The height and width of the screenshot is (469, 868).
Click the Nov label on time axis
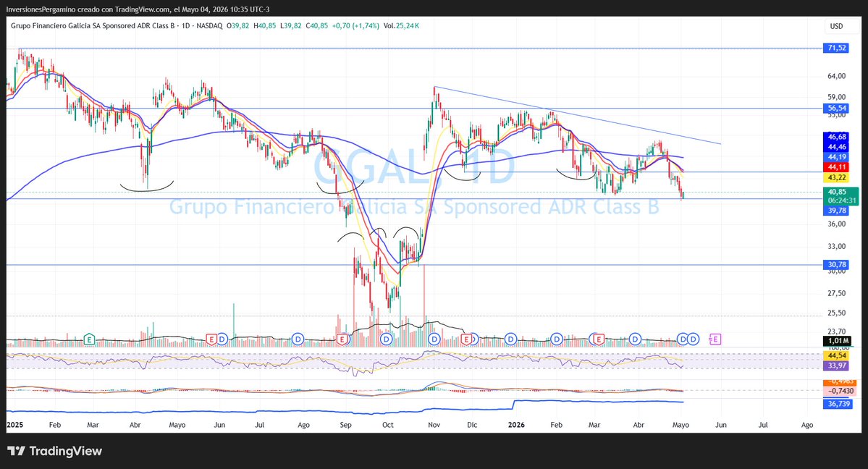click(x=434, y=426)
